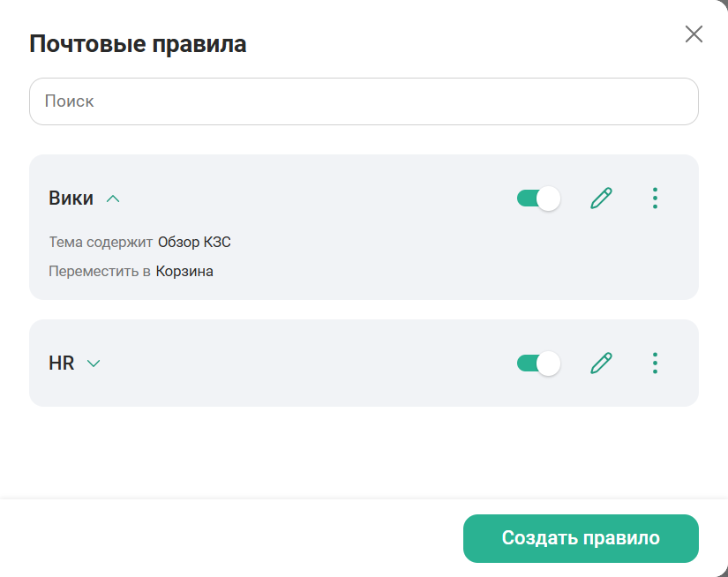
Task: Disable the HR mail rule toggle
Action: pyautogui.click(x=537, y=363)
